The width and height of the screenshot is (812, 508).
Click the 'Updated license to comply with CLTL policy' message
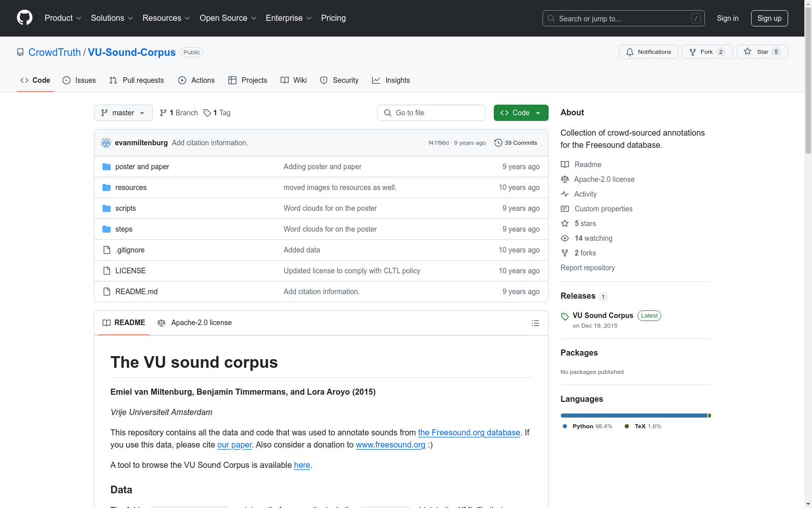tap(352, 271)
